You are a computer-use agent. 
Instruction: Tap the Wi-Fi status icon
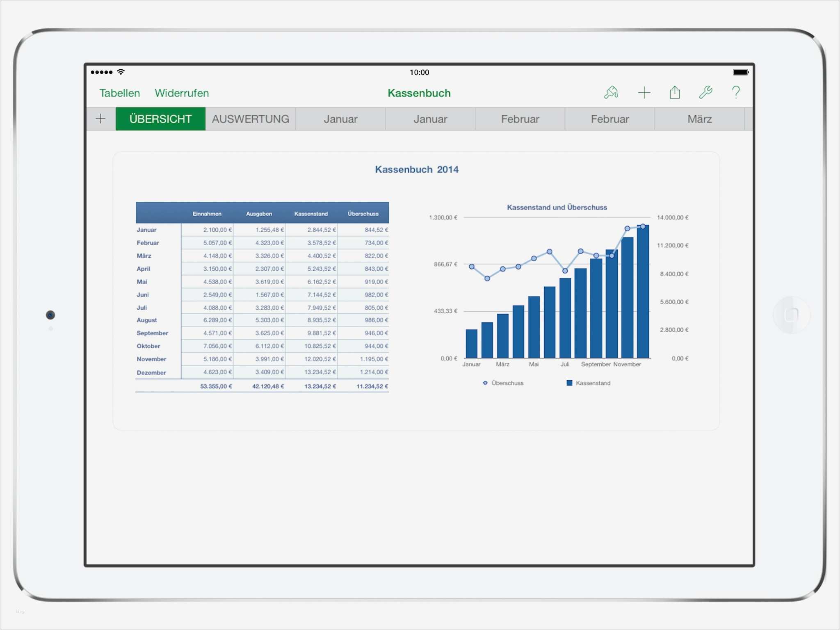coord(121,72)
